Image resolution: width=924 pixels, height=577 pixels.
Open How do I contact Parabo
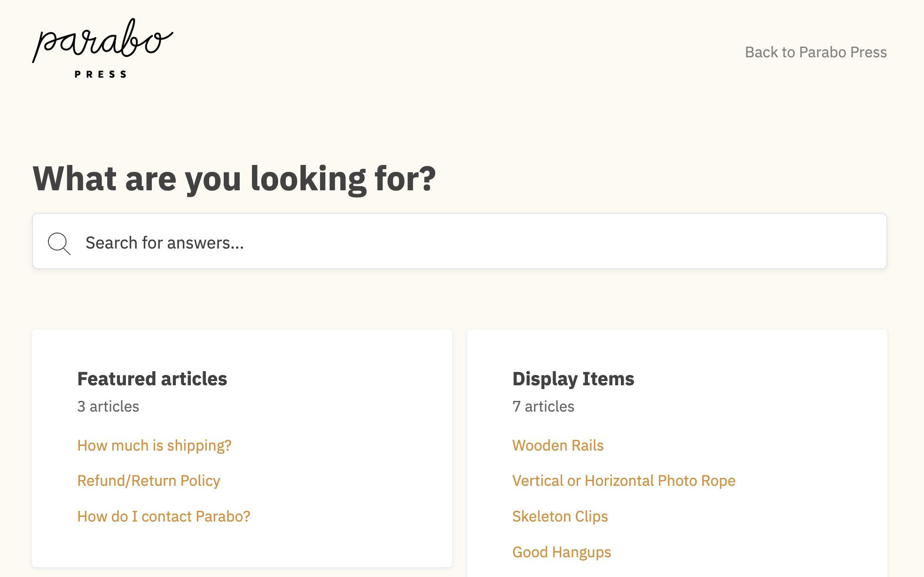(164, 516)
